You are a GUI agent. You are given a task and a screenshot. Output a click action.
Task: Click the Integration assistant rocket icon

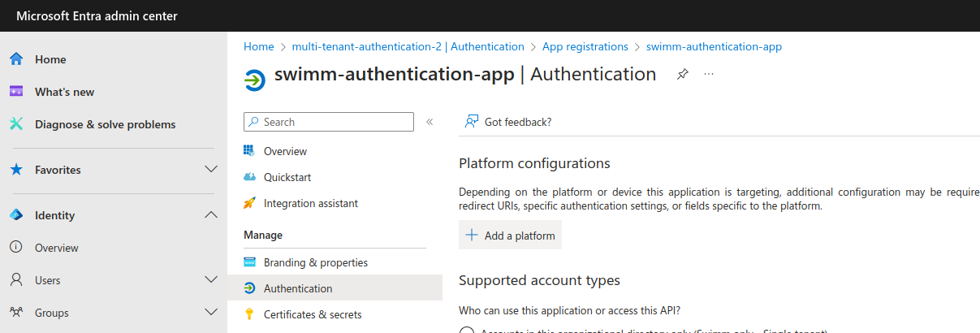pyautogui.click(x=250, y=203)
